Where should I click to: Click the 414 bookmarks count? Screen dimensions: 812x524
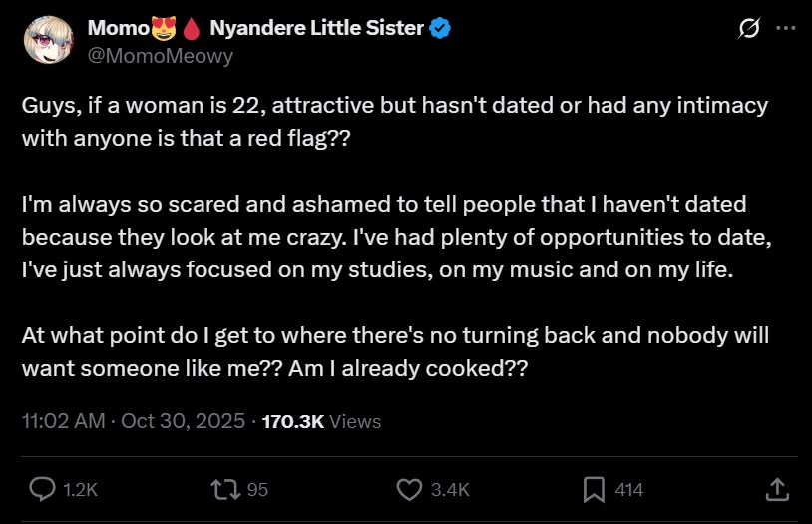[x=628, y=489]
